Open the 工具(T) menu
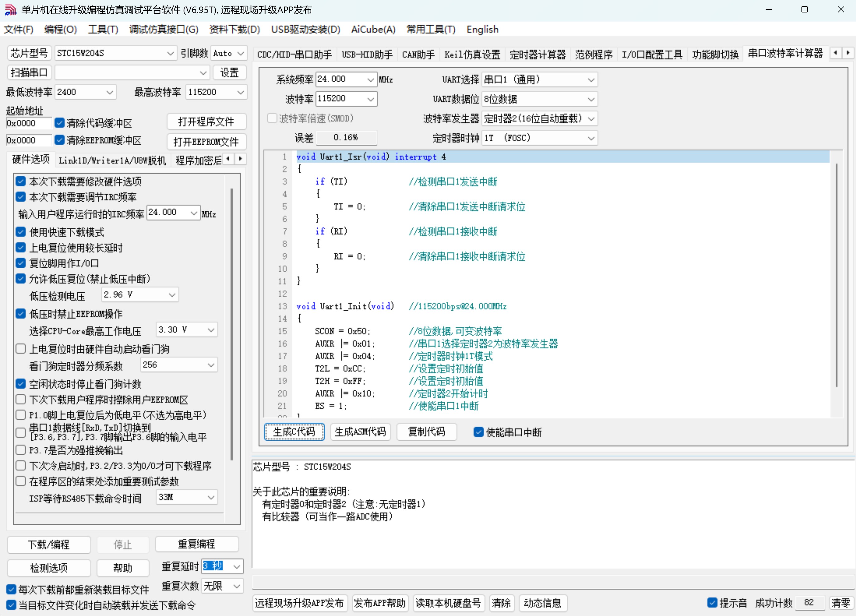This screenshot has height=616, width=856. pos(103,29)
